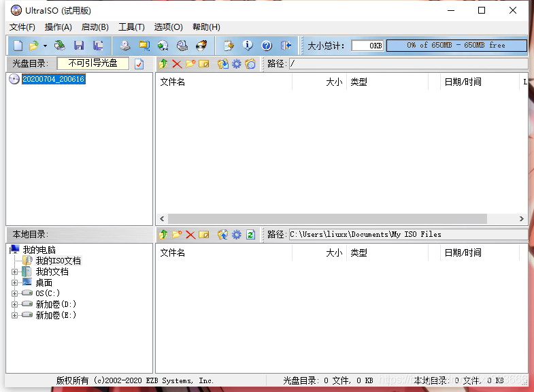Click the local pane Rename icon

click(203, 234)
